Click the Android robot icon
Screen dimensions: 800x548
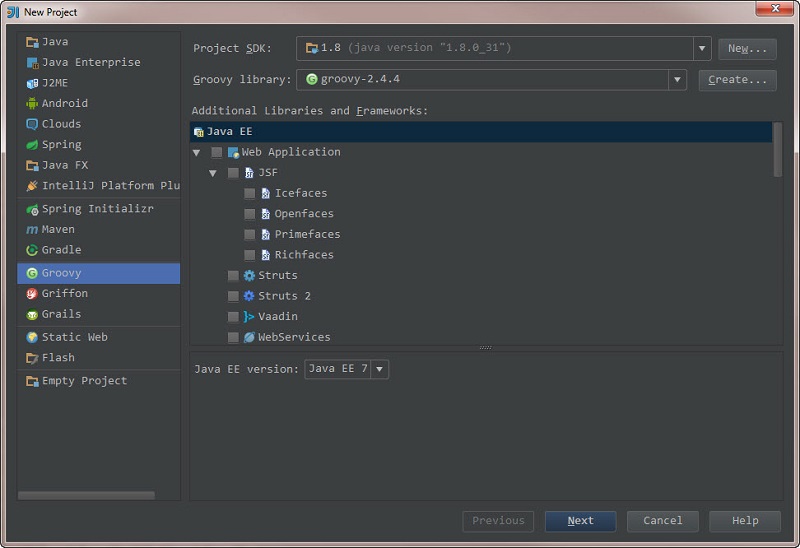(x=32, y=104)
